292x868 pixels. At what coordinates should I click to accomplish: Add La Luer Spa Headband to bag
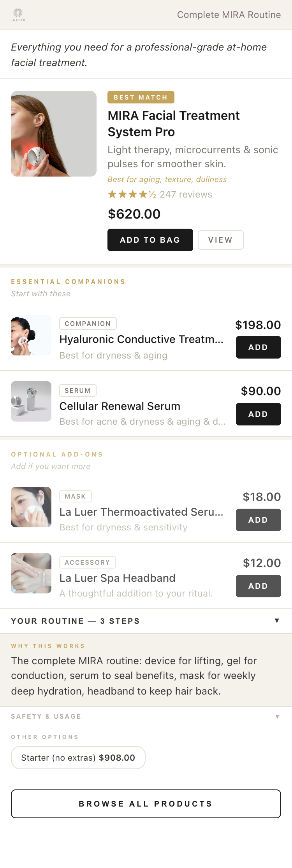point(259,586)
